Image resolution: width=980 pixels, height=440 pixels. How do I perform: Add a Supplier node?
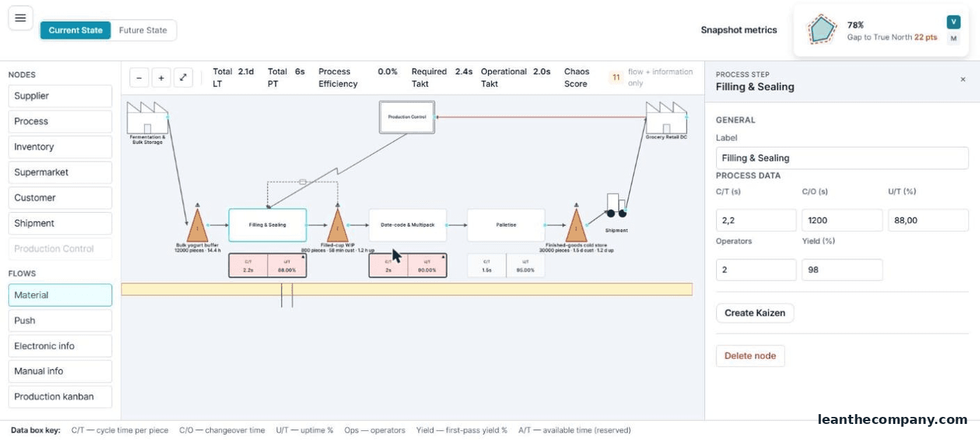click(x=60, y=96)
